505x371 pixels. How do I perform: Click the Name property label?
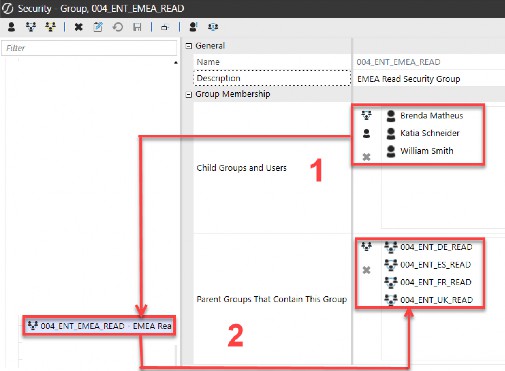pos(208,62)
